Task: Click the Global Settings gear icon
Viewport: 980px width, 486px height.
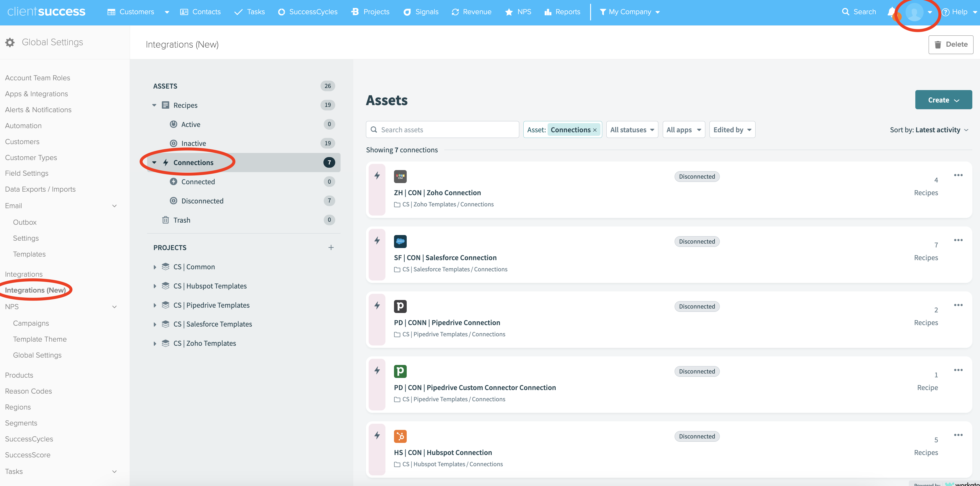Action: tap(10, 42)
